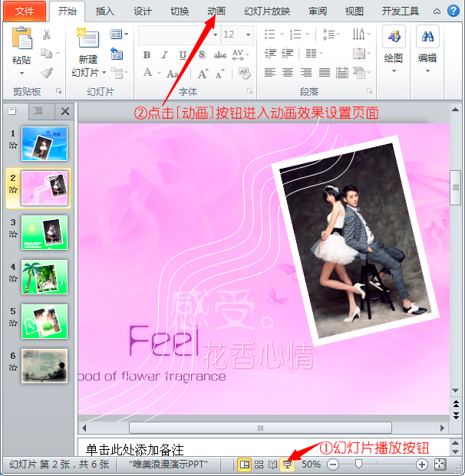
Task: Open Clipboard pane launcher
Action: coord(58,90)
